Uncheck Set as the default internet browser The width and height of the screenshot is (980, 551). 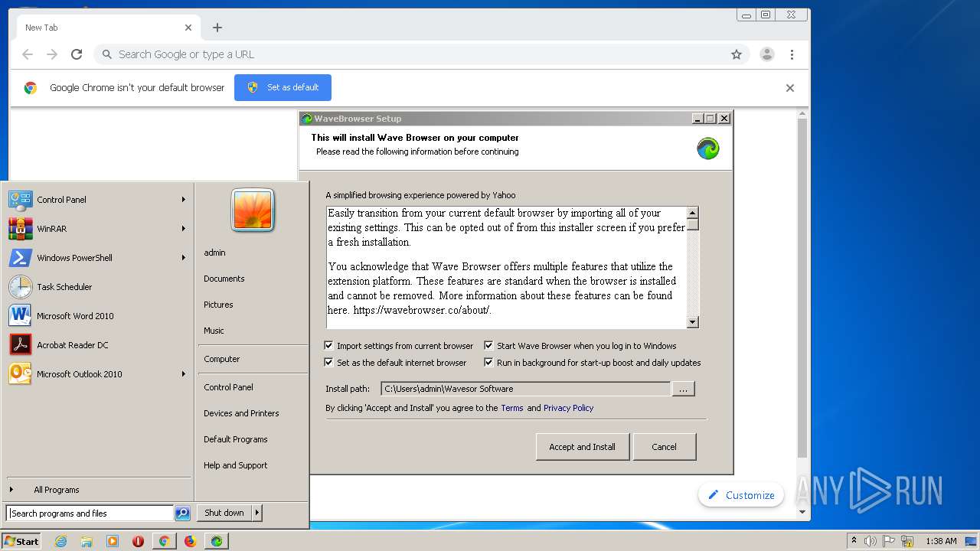tap(329, 363)
